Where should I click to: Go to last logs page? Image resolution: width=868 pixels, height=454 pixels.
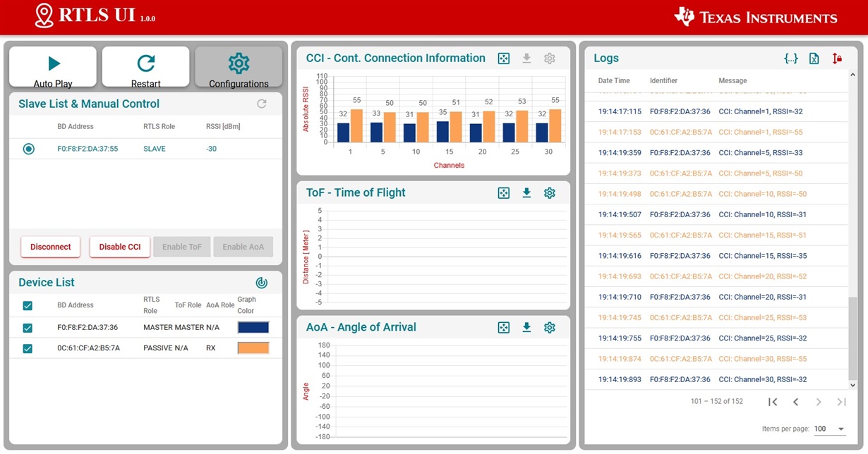841,402
